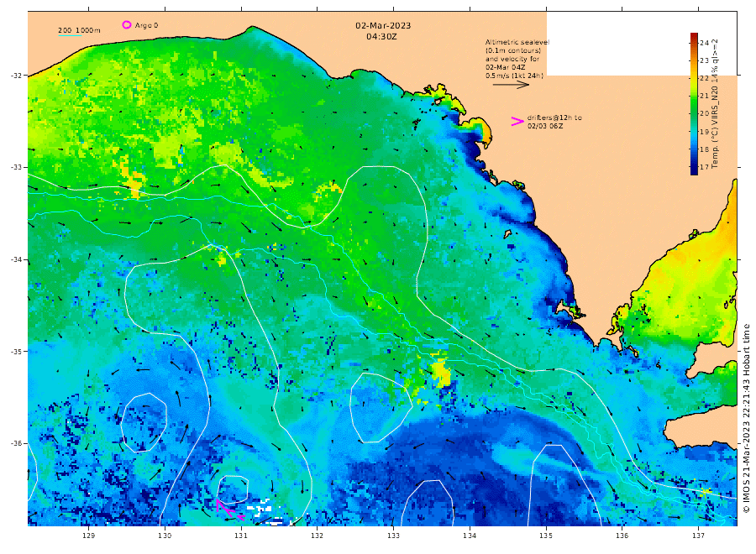Screen dimensions: 756x554
Task: Click the colorbar tick value 21
Action: coord(705,96)
